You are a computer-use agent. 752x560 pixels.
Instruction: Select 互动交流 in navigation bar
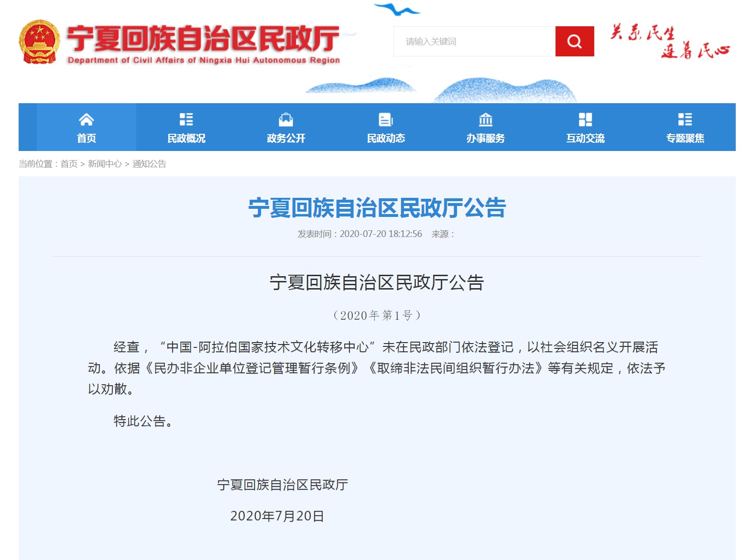586,128
